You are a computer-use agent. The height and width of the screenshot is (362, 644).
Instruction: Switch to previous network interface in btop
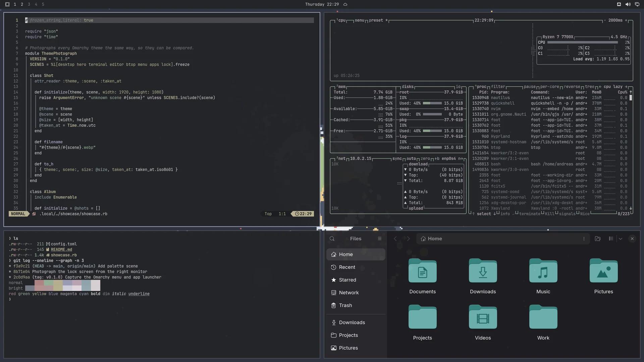click(x=437, y=159)
